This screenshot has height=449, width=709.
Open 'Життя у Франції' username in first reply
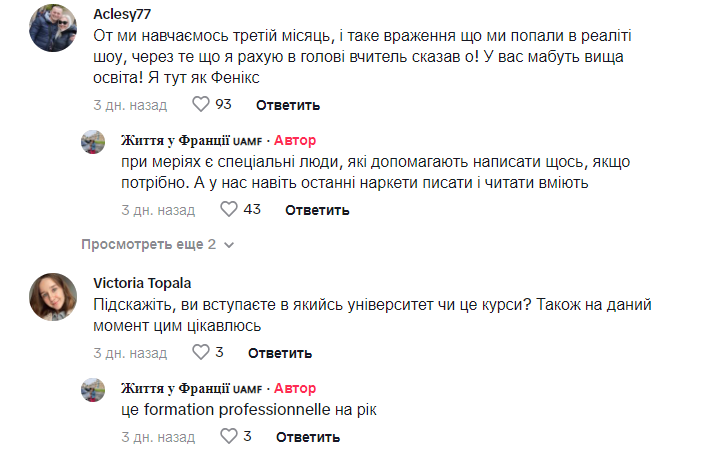tap(176, 139)
